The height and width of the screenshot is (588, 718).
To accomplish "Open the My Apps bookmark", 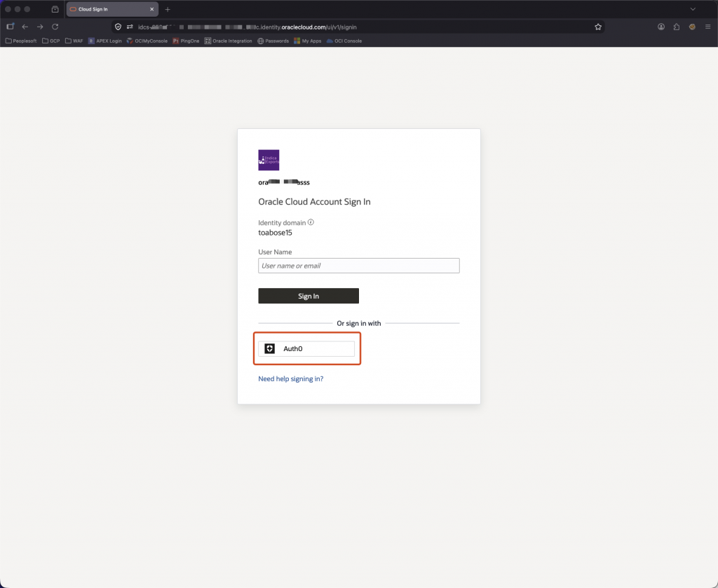I will (308, 41).
